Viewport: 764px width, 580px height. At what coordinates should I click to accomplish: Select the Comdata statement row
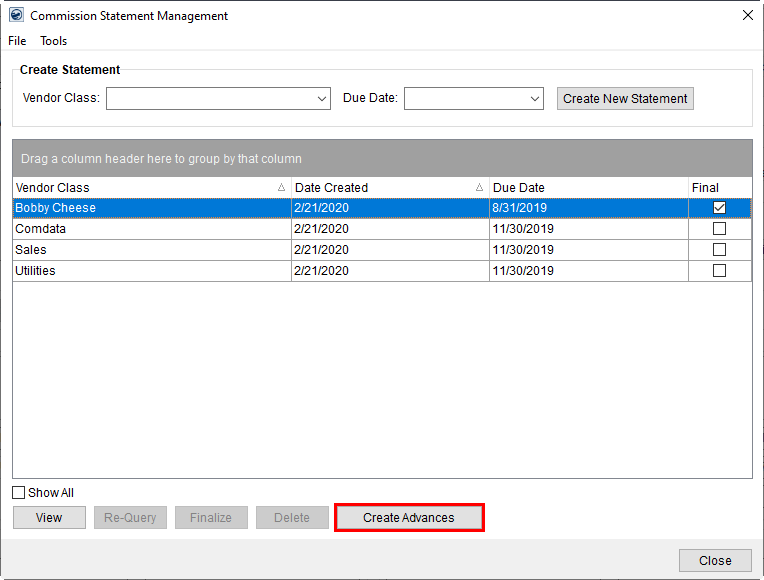coord(150,229)
